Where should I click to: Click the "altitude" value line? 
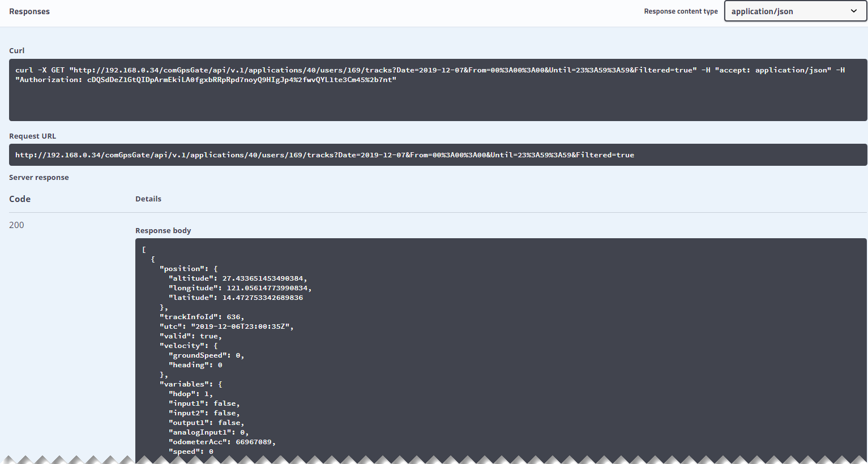click(238, 278)
